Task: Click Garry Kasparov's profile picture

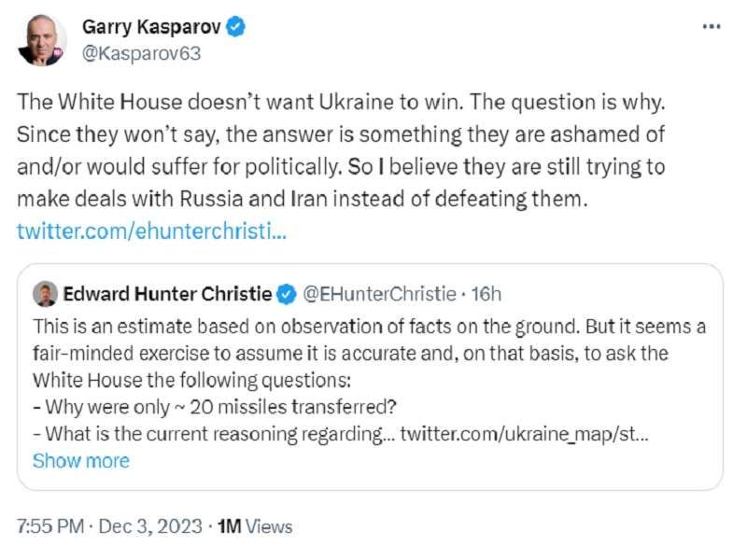Action: point(42,40)
